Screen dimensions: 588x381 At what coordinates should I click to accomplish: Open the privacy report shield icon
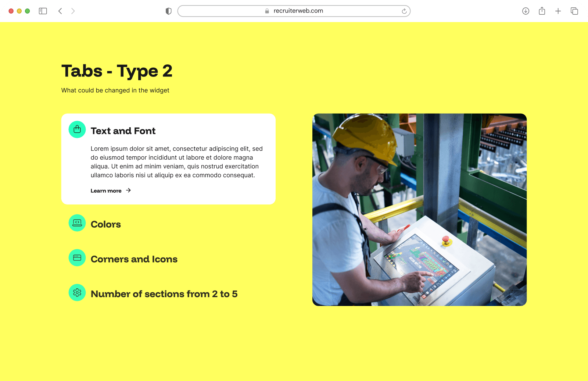[169, 11]
